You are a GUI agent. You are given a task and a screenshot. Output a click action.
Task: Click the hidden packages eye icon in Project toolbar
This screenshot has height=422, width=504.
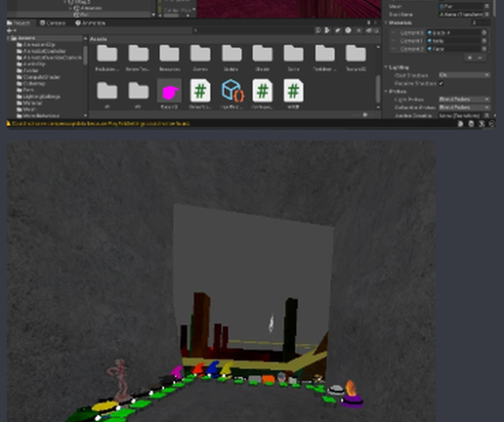(369, 30)
